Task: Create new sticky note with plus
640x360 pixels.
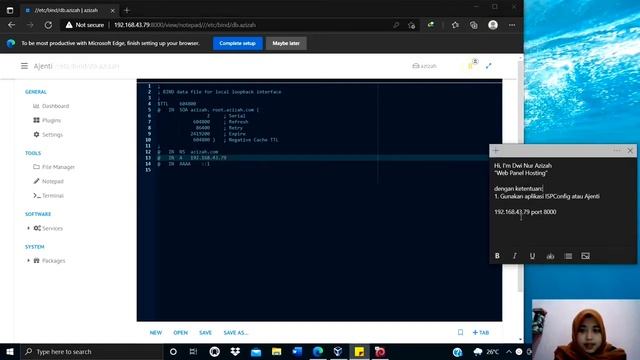Action: [496, 151]
